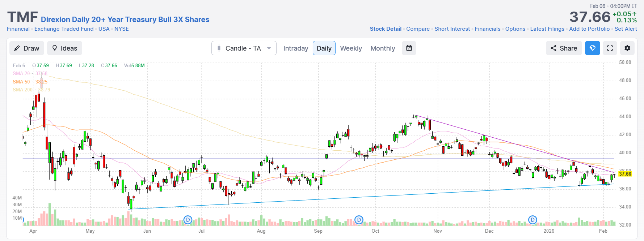
Task: Switch to Monthly timeframe
Action: [383, 48]
